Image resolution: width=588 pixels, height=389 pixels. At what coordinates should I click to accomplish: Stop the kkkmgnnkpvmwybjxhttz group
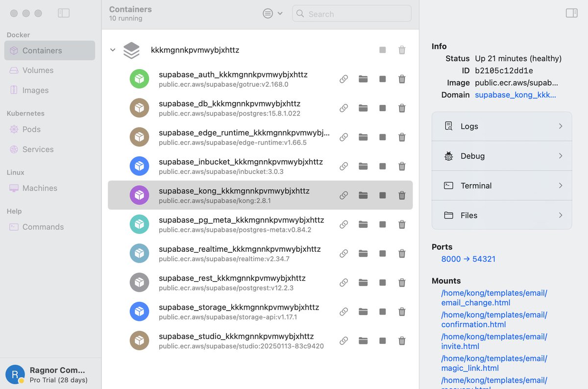[x=383, y=50]
